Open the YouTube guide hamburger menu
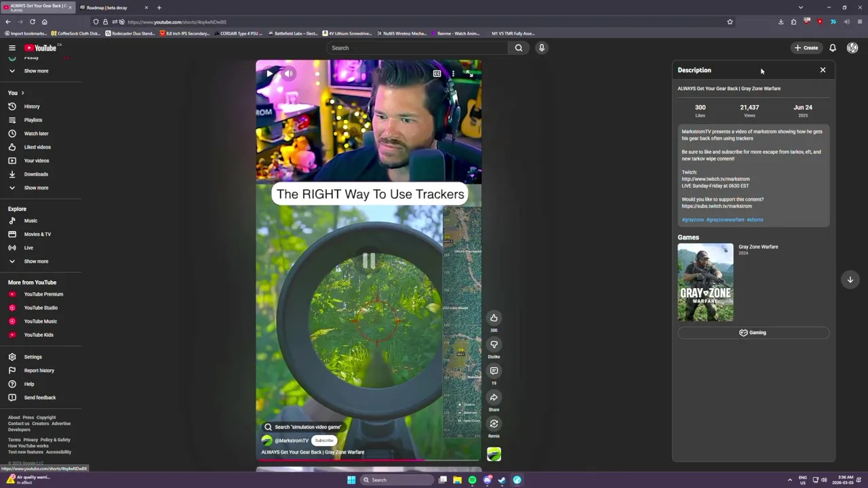This screenshot has width=868, height=488. tap(12, 47)
